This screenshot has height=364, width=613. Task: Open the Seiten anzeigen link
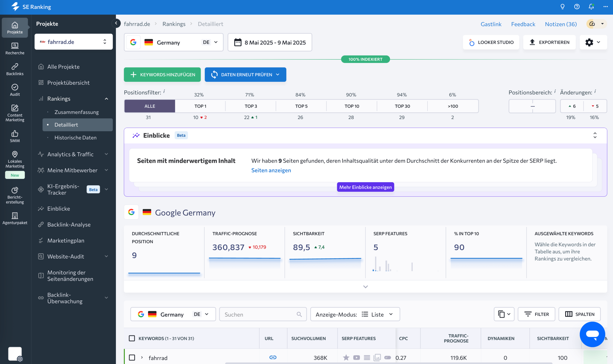click(x=271, y=170)
